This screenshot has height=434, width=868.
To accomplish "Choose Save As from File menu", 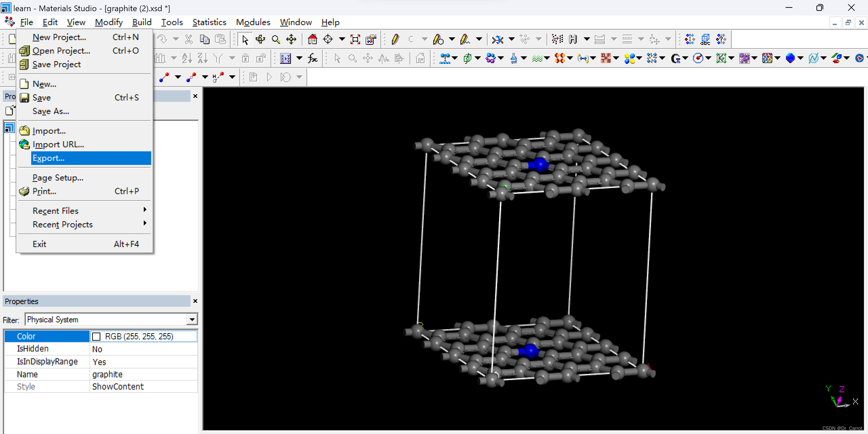I will (x=51, y=111).
